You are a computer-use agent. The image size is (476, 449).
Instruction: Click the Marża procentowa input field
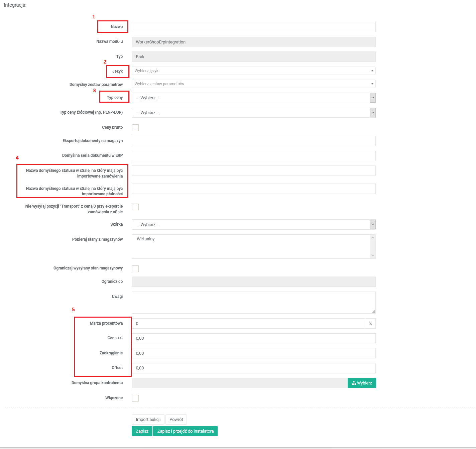(248, 324)
